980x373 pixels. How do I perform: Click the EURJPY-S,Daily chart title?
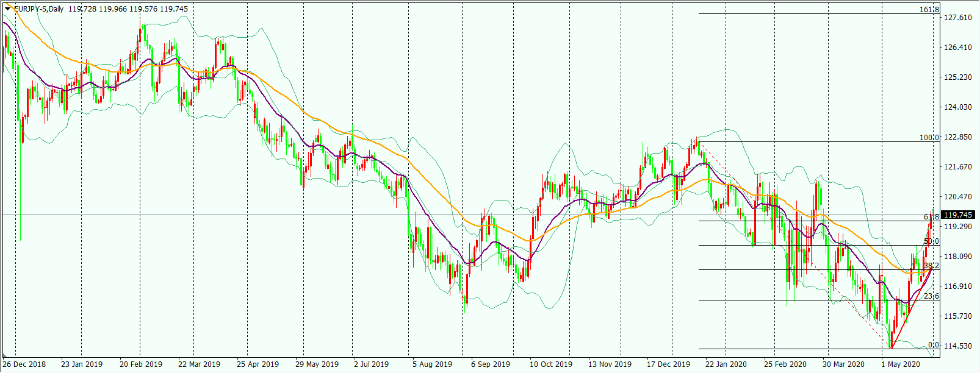40,9
